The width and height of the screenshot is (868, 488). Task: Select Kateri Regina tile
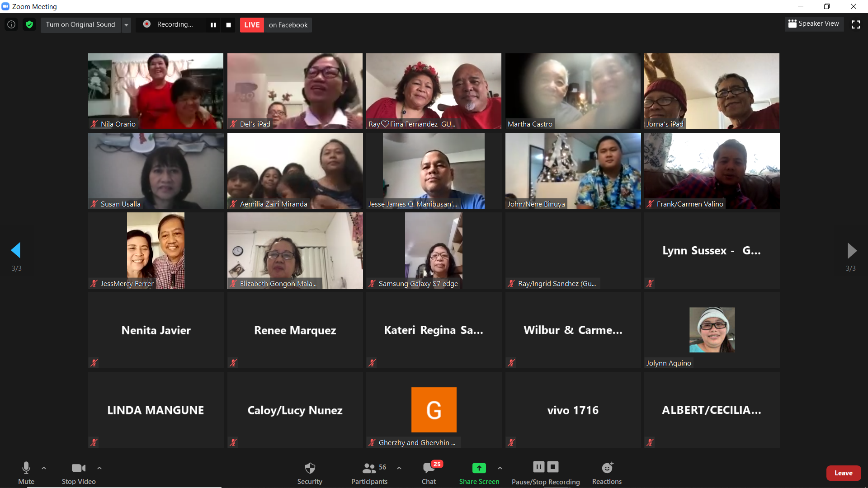pyautogui.click(x=434, y=330)
